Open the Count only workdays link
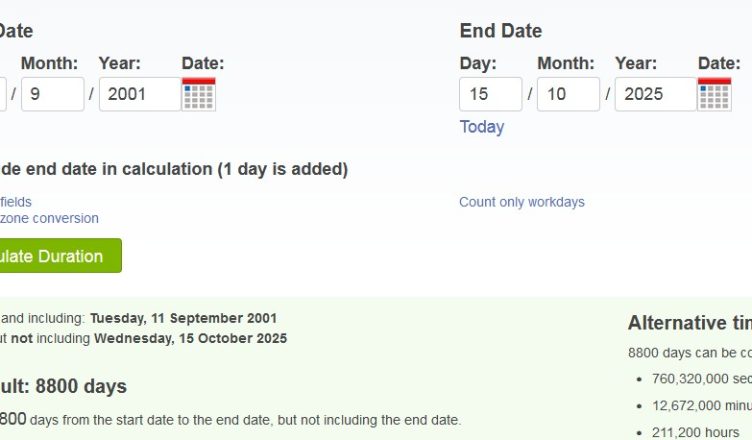Screen dimensions: 752x440 521,202
